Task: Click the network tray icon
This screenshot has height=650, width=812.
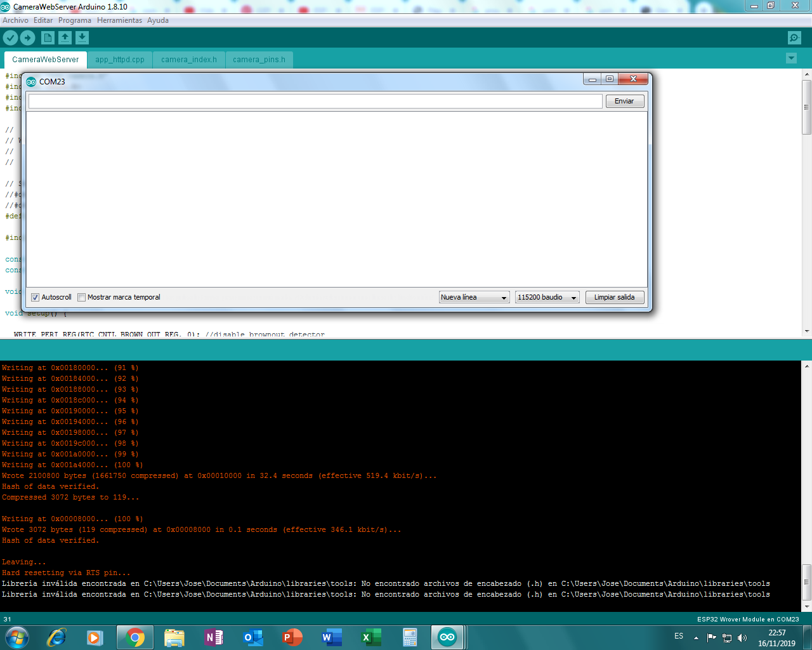Action: pos(727,638)
